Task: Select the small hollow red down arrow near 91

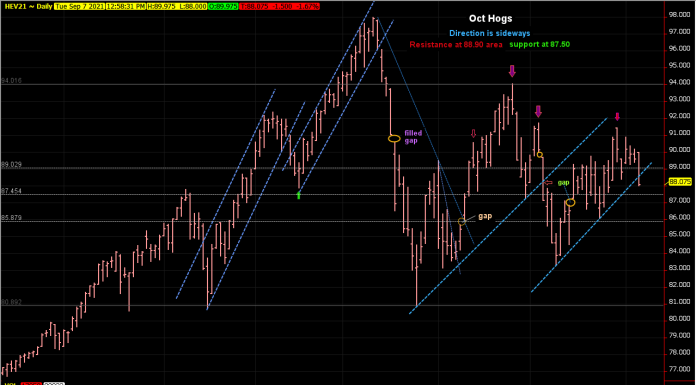Action: [x=473, y=134]
